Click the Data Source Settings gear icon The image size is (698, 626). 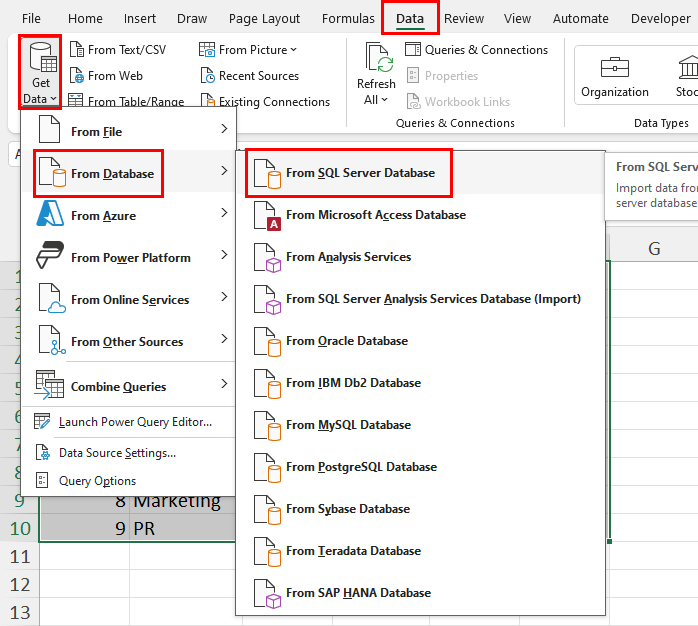pyautogui.click(x=43, y=452)
